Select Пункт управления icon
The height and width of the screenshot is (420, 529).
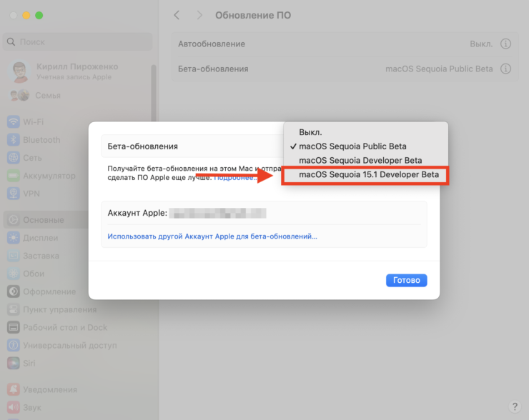tap(14, 309)
